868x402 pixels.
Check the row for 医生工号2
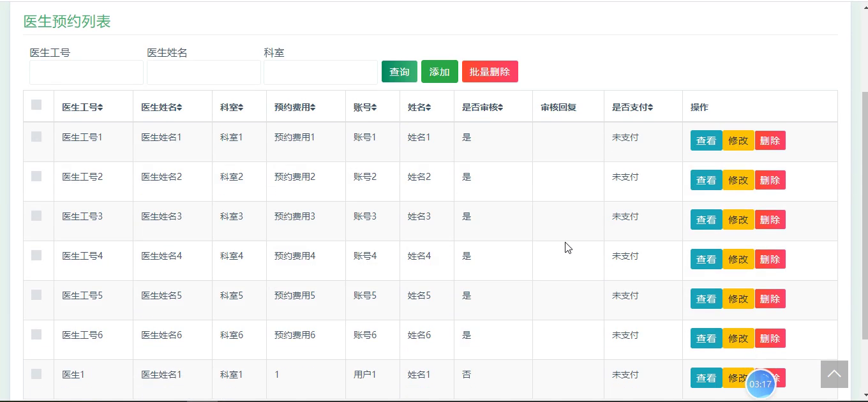click(x=36, y=176)
